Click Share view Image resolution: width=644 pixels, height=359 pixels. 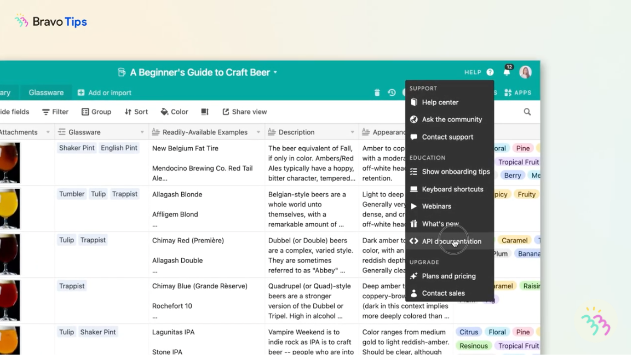(244, 112)
